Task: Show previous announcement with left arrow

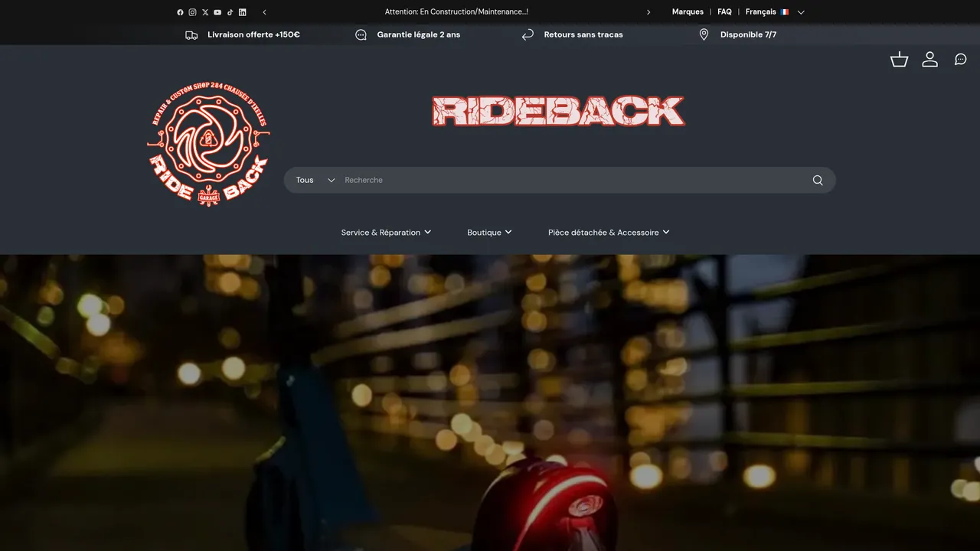Action: click(265, 12)
